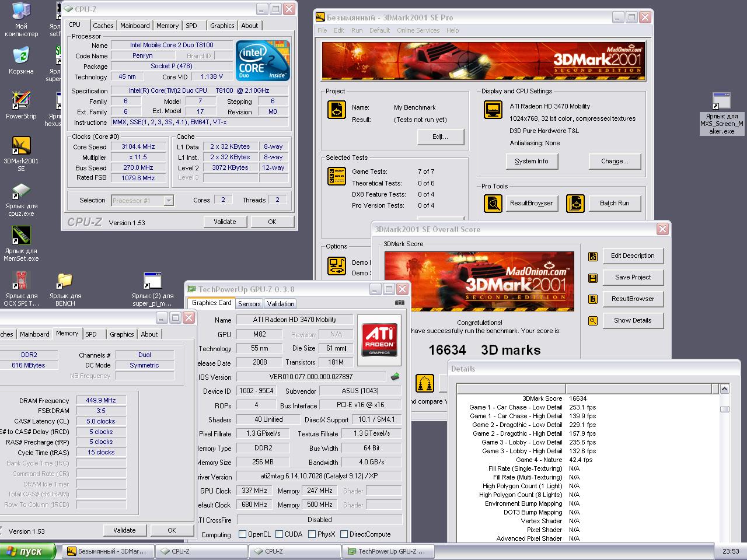Click the ResultBrowser magnifier icon in Pro Tools
Image resolution: width=747 pixels, height=560 pixels.
[x=493, y=203]
